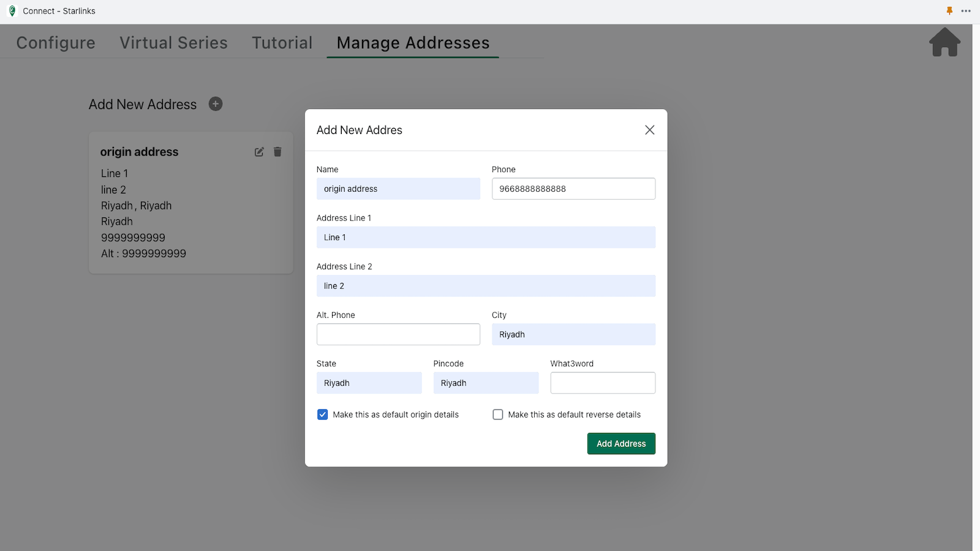The height and width of the screenshot is (551, 980).
Task: Go to the Tutorial tab
Action: point(282,43)
